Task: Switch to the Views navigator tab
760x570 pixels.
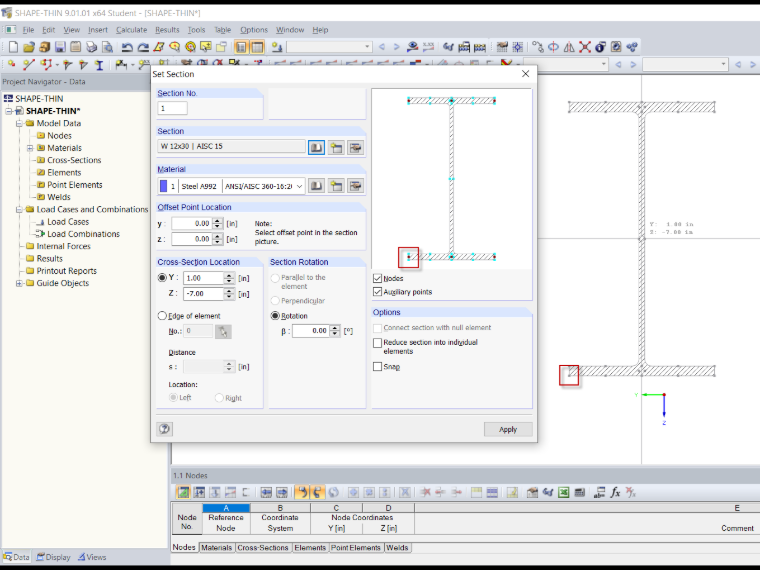Action: 92,557
